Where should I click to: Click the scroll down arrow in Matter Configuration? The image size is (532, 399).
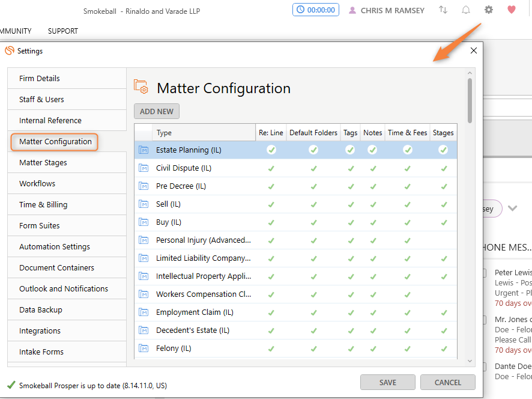[470, 361]
